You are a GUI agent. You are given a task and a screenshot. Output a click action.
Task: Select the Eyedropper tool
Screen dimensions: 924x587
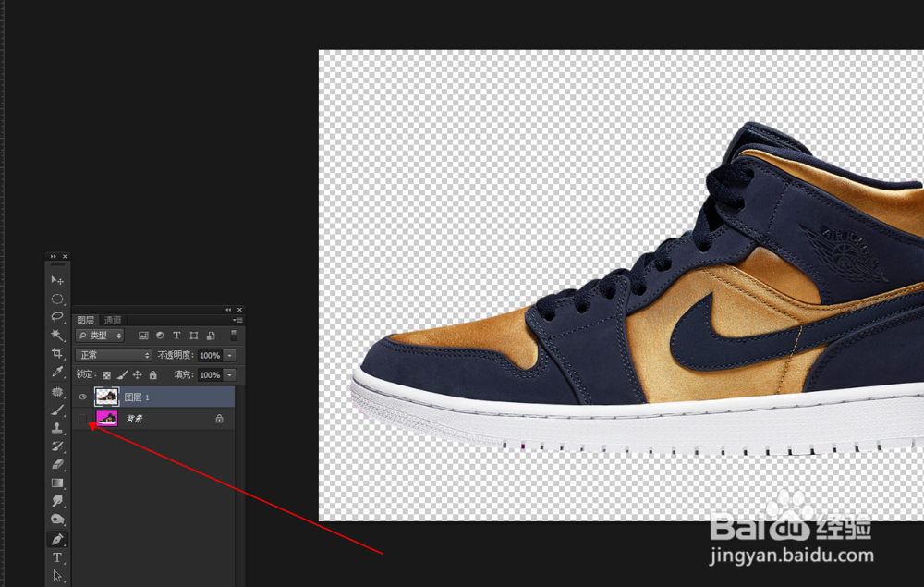pos(57,372)
